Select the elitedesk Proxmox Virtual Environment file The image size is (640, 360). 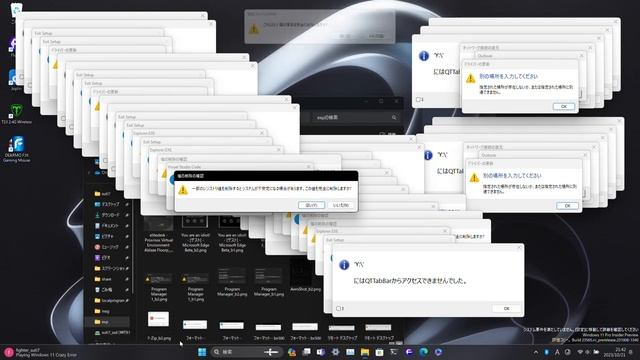[158, 236]
